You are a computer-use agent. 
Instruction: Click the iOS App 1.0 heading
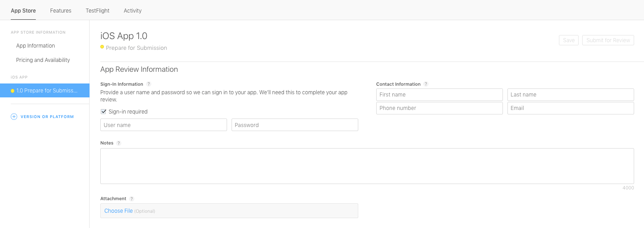pyautogui.click(x=124, y=36)
